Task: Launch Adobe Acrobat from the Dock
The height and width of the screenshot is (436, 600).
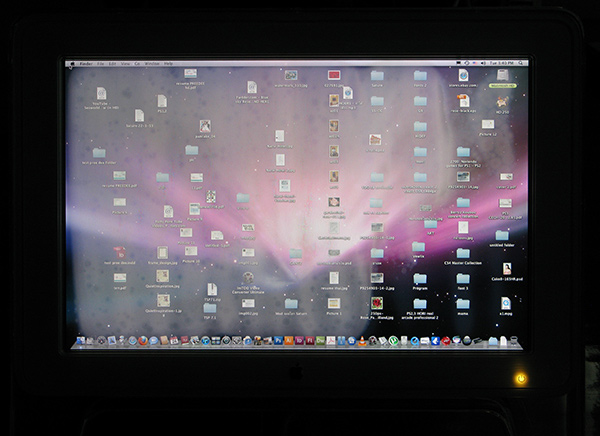Action: tap(331, 340)
